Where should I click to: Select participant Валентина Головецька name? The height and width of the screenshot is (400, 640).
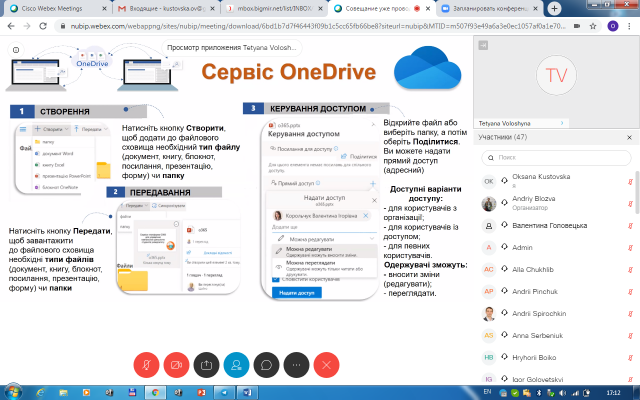tap(549, 225)
